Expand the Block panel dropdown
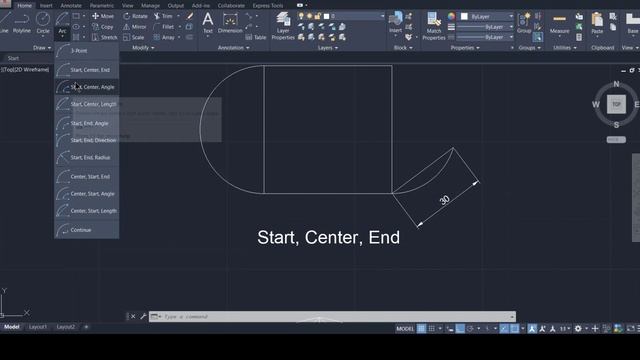 click(403, 48)
